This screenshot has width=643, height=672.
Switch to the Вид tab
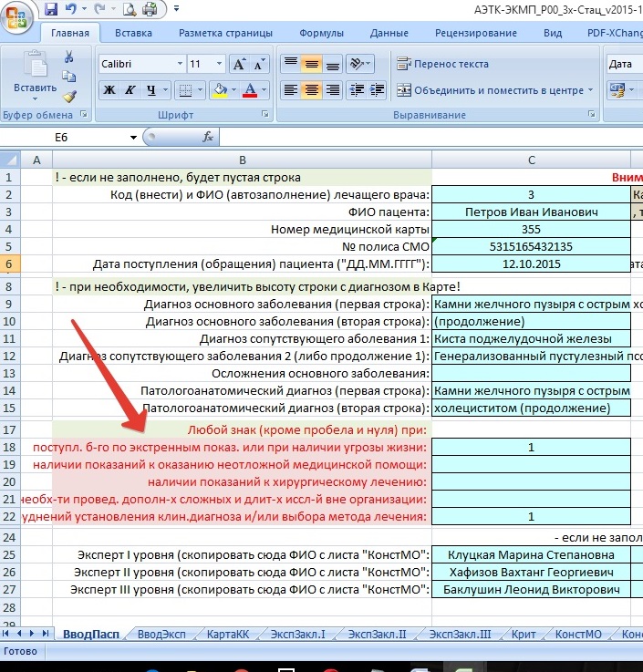(553, 33)
